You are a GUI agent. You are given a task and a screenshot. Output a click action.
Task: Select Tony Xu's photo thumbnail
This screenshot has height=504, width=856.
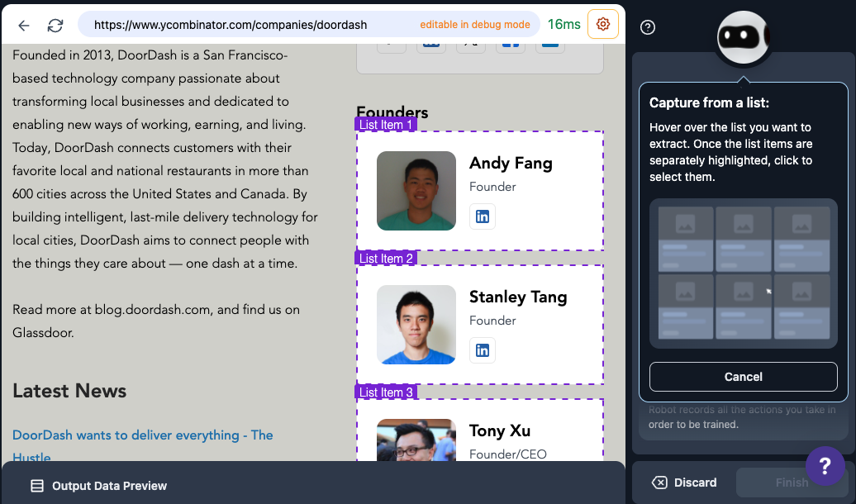tap(416, 440)
